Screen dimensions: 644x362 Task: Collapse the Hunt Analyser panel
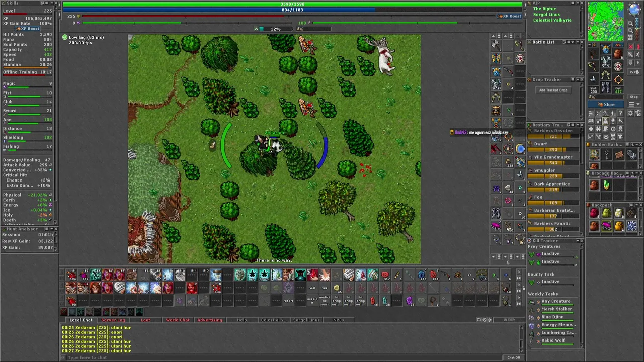pyautogui.click(x=52, y=229)
